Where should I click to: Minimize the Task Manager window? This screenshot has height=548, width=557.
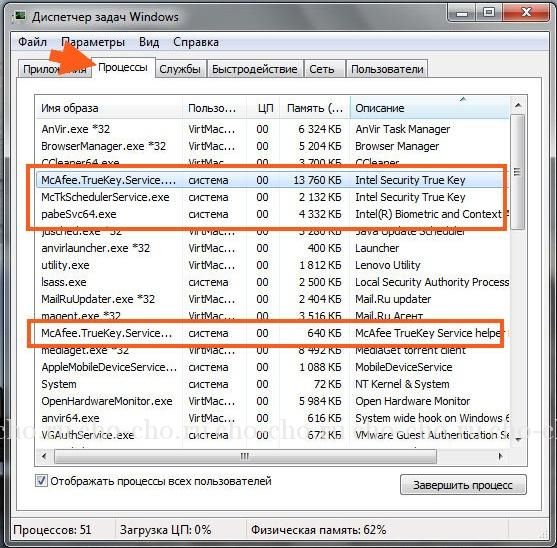461,13
